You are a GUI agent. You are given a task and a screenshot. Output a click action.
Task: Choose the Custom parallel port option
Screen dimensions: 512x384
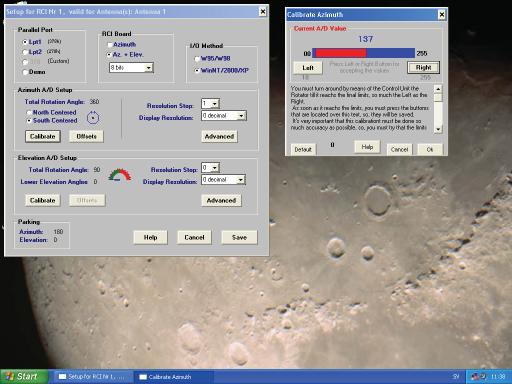[x=25, y=62]
